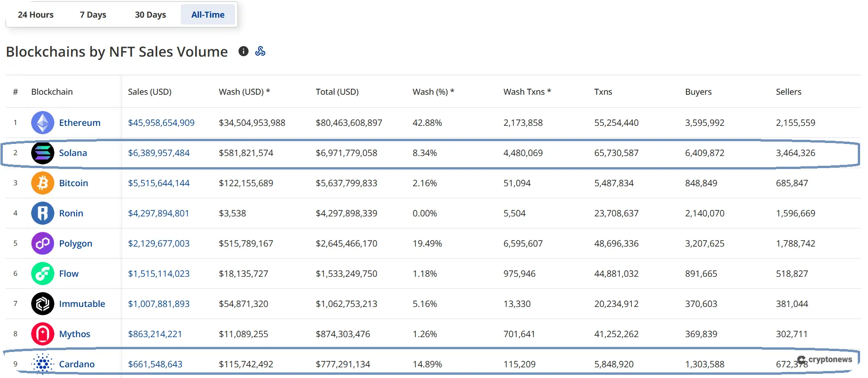Click the Ethereum logo icon
Screen dimensions: 868x378
[x=42, y=123]
